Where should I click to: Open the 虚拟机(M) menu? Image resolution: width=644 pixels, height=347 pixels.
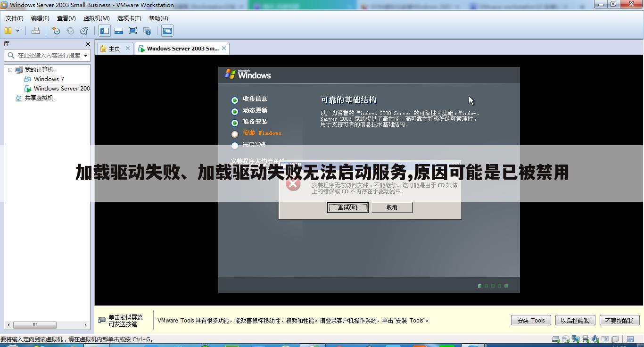click(x=96, y=18)
